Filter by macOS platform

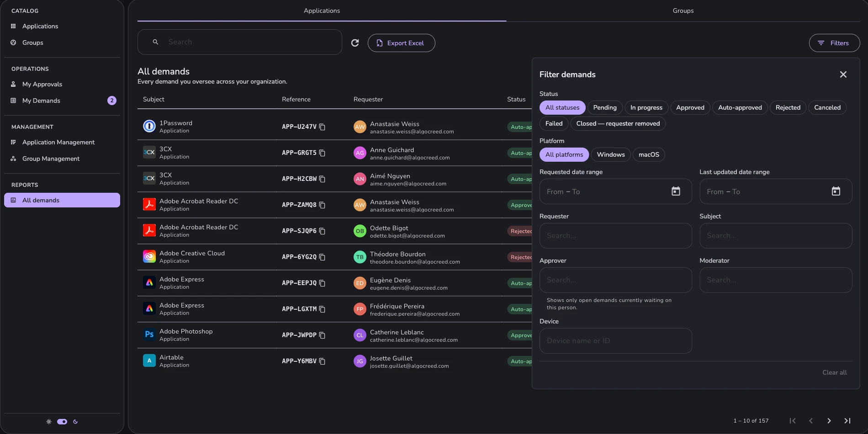coord(649,155)
